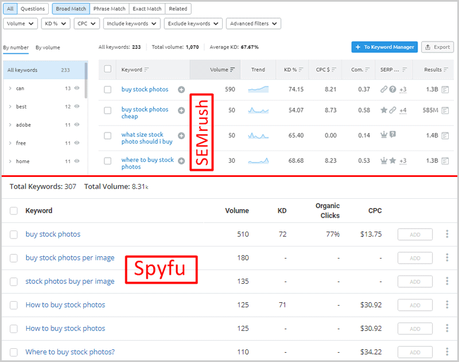
Task: Add 'where to buy stock photos' via plus icon
Action: coord(181,161)
